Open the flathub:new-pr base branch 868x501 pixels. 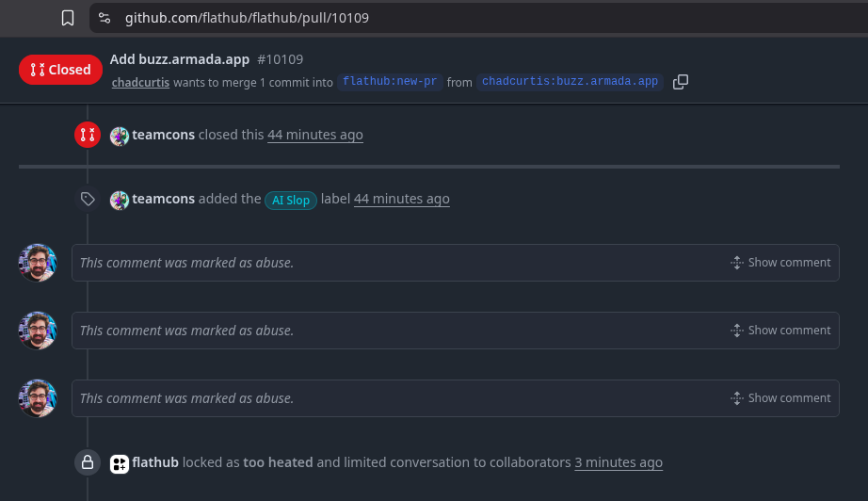[x=390, y=82]
